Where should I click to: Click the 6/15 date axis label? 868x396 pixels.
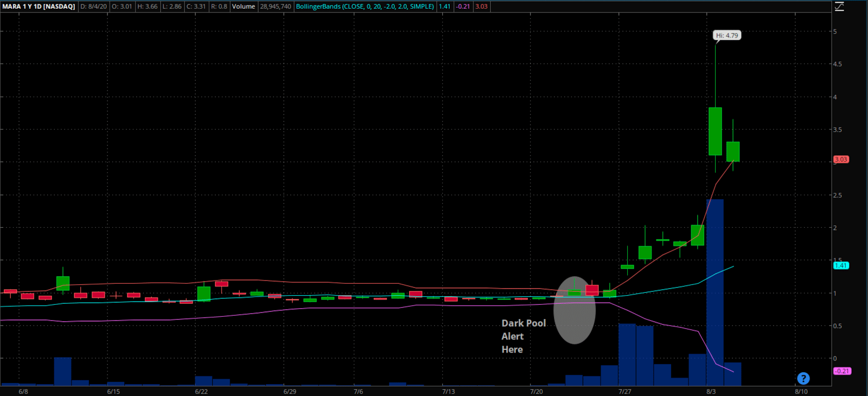(x=113, y=391)
